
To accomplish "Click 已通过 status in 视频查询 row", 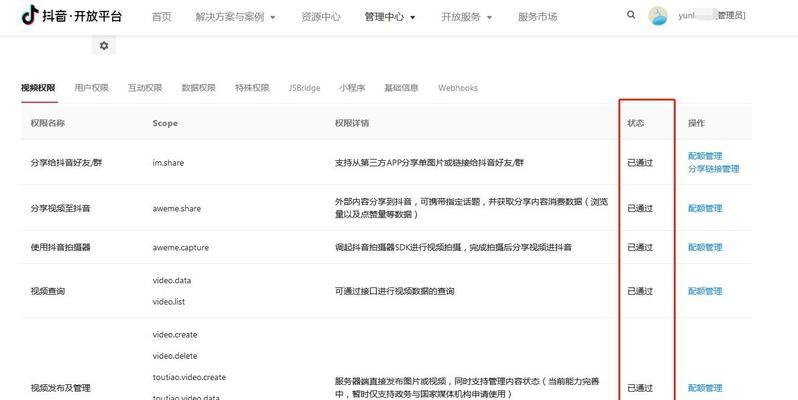I will (x=640, y=291).
